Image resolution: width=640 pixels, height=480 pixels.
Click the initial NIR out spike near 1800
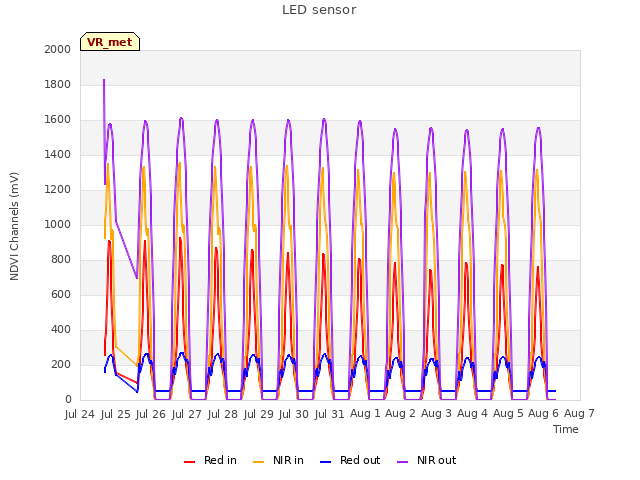coord(104,80)
